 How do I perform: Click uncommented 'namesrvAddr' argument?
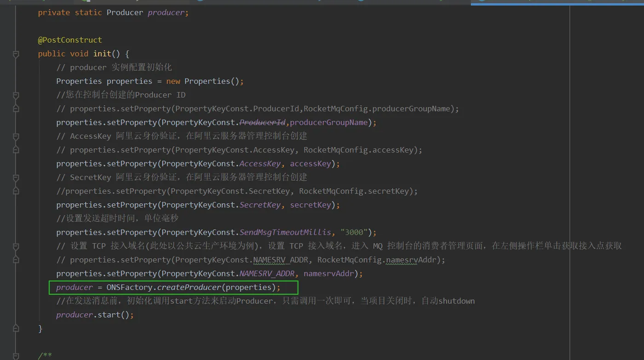pyautogui.click(x=328, y=274)
